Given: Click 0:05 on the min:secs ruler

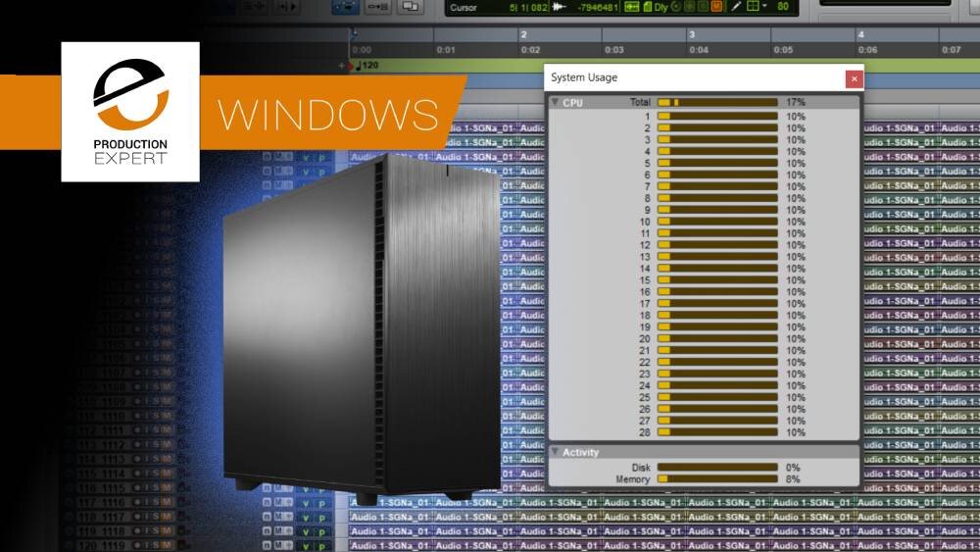Looking at the screenshot, I should (x=783, y=49).
